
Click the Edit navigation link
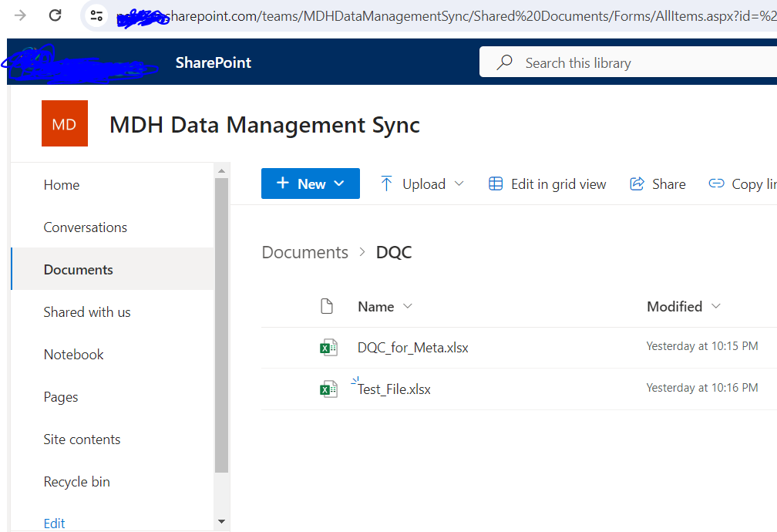pos(54,524)
